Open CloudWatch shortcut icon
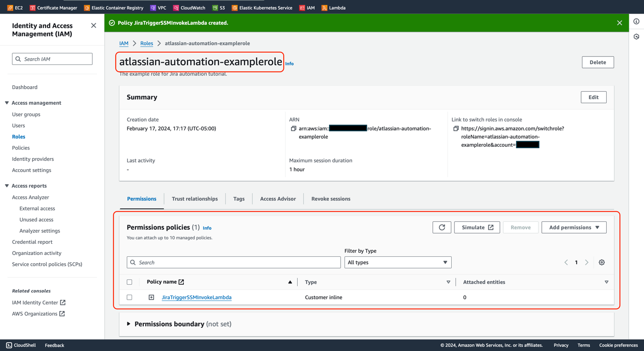This screenshot has width=644, height=351. click(176, 7)
